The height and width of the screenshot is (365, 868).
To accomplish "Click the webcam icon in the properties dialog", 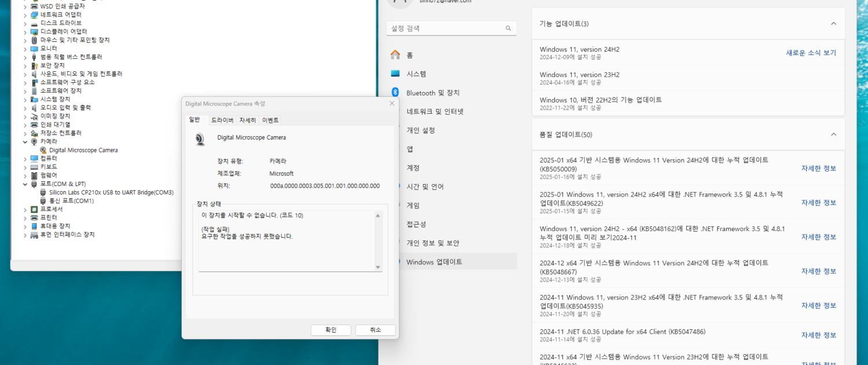I will [200, 139].
